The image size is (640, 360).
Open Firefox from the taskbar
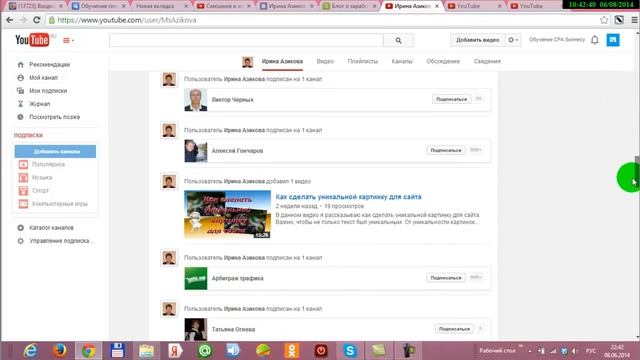pyautogui.click(x=60, y=351)
